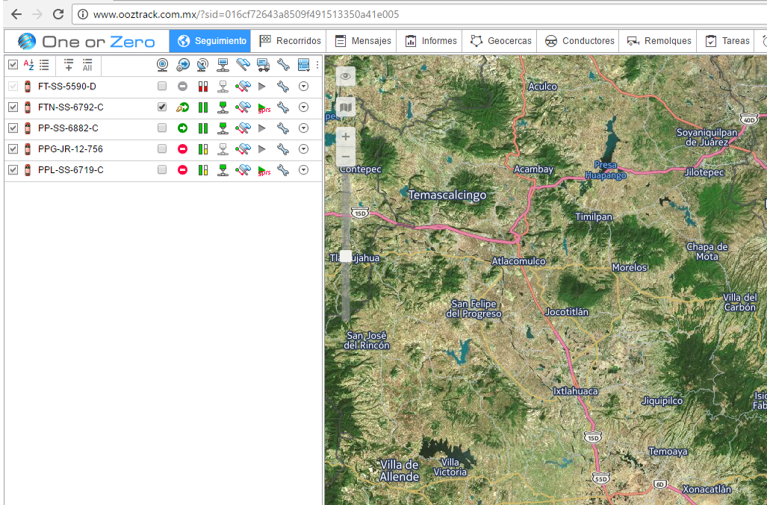767x505 pixels.
Task: Go back with browser back arrow
Action: pyautogui.click(x=16, y=14)
